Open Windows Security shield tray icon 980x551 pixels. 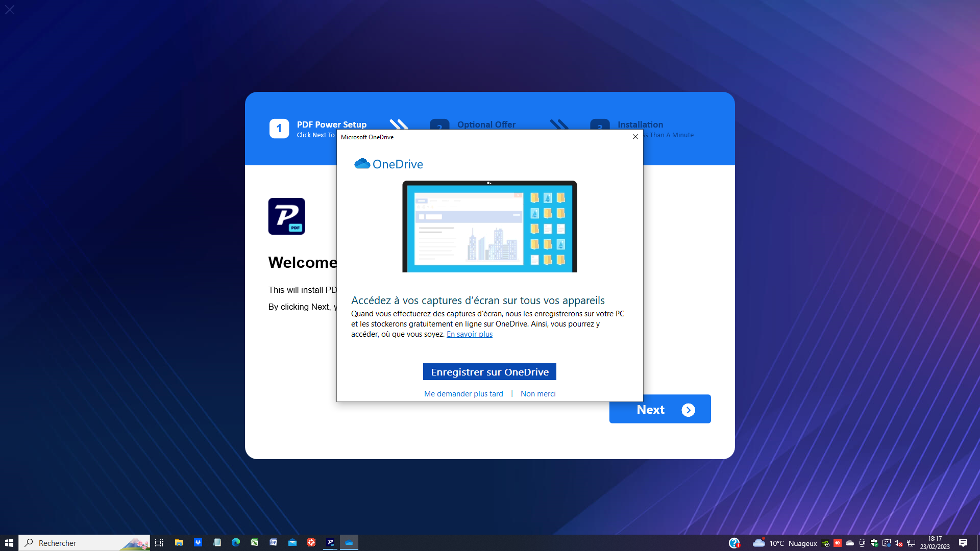(x=874, y=543)
